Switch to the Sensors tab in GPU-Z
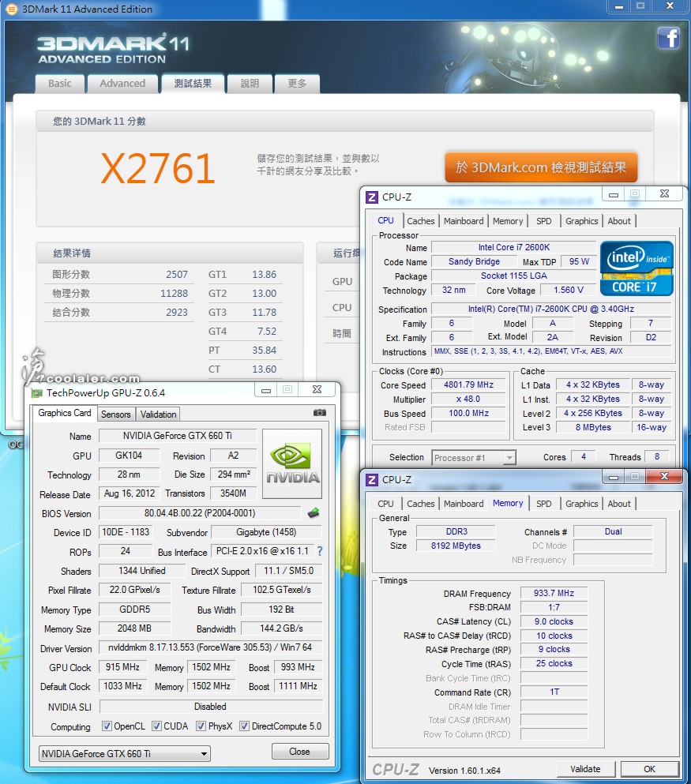The height and width of the screenshot is (784, 691). (115, 414)
